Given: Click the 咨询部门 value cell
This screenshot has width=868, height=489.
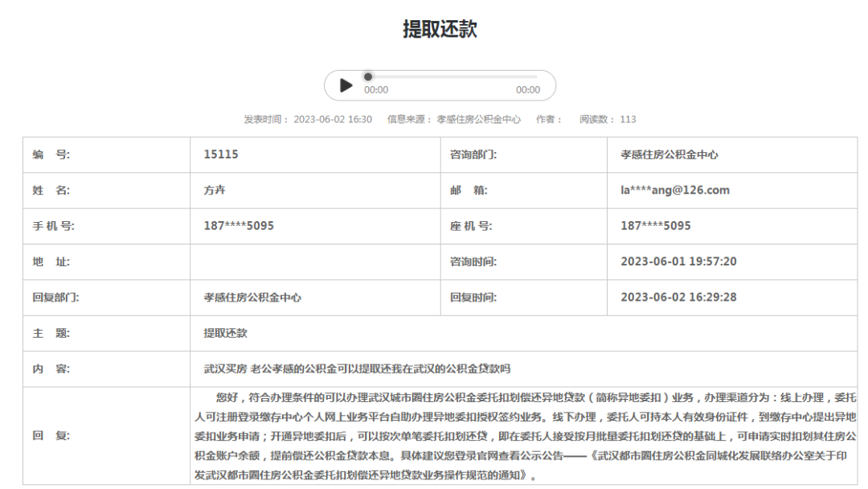Looking at the screenshot, I should (x=669, y=154).
